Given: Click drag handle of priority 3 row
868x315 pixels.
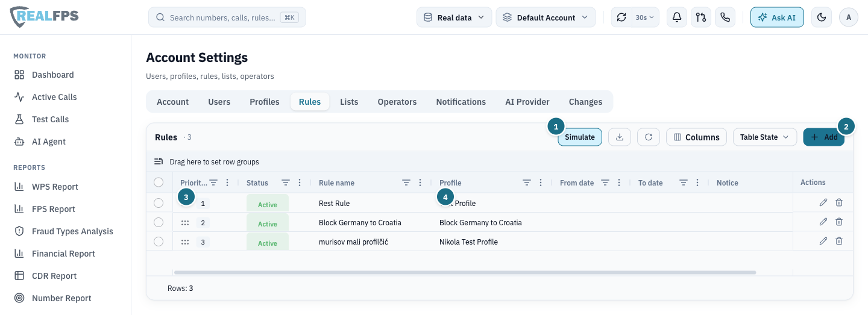Looking at the screenshot, I should pos(185,242).
